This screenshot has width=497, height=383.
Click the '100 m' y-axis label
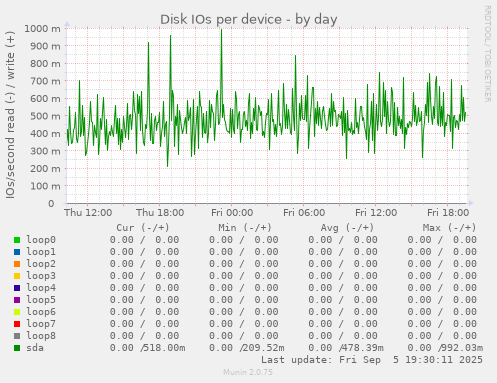[x=45, y=186]
